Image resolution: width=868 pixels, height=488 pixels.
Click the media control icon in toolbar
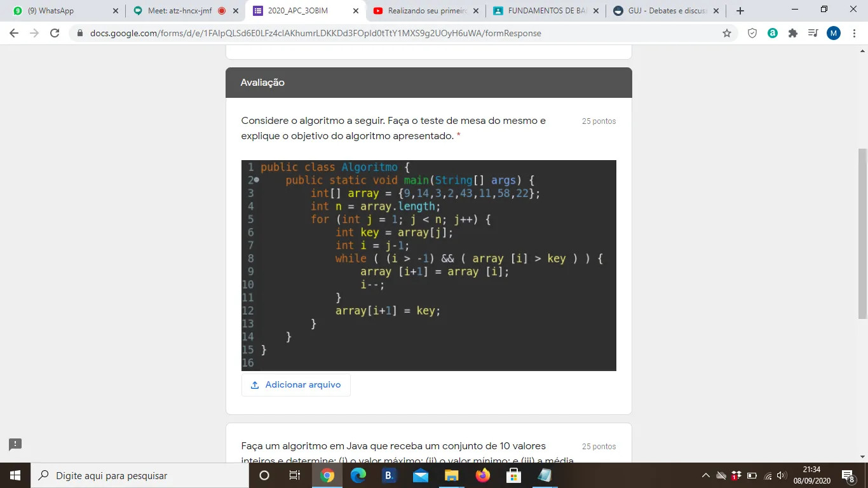pos(813,33)
